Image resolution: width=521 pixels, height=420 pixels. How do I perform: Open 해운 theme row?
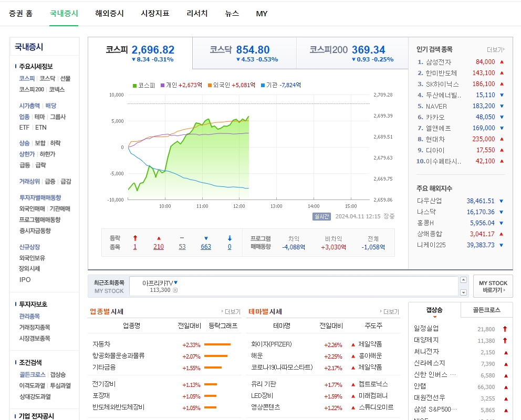(257, 356)
